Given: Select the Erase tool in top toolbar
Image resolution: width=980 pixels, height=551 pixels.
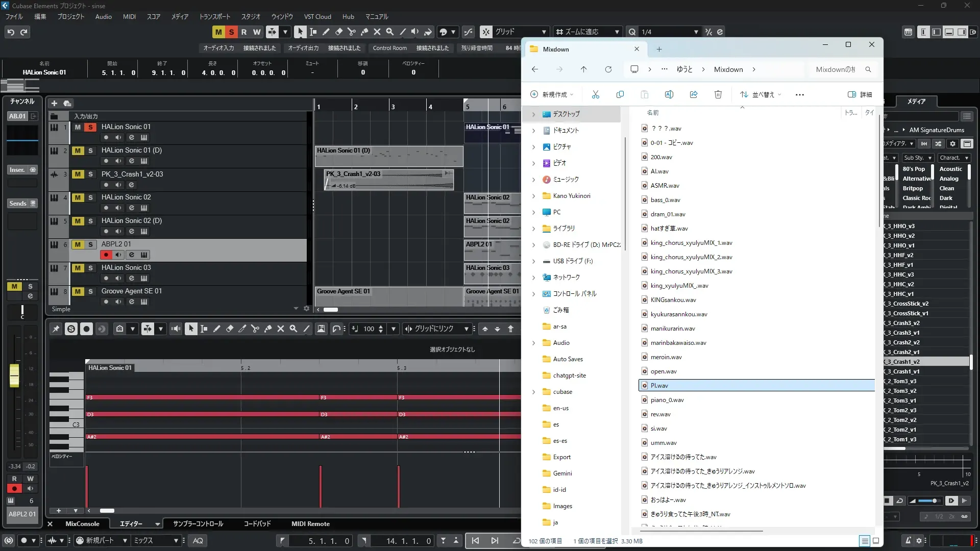Looking at the screenshot, I should tap(339, 32).
